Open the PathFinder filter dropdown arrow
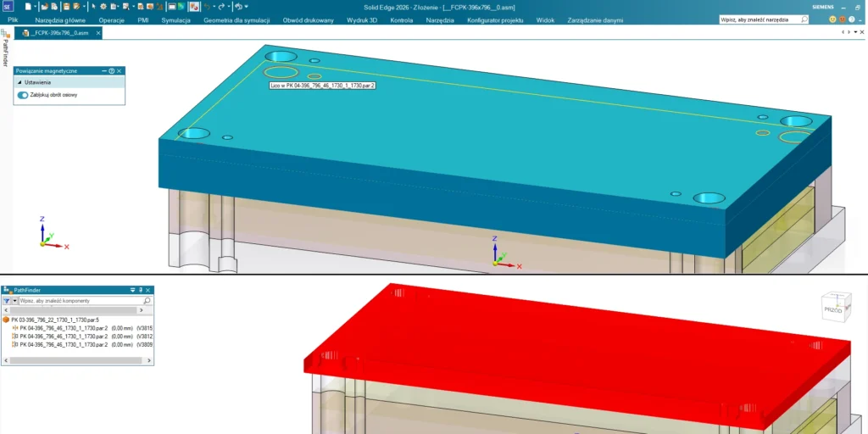Screen dimensions: 868x434 coord(14,301)
